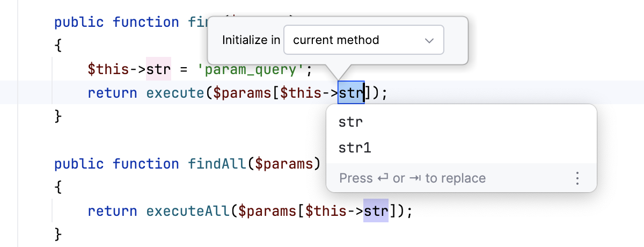This screenshot has height=247, width=644.
Task: Click the public keyword of findAll method
Action: pyautogui.click(x=79, y=164)
